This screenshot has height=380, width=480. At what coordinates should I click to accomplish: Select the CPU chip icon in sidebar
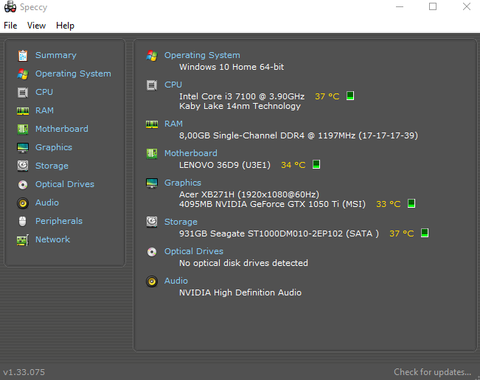[23, 92]
